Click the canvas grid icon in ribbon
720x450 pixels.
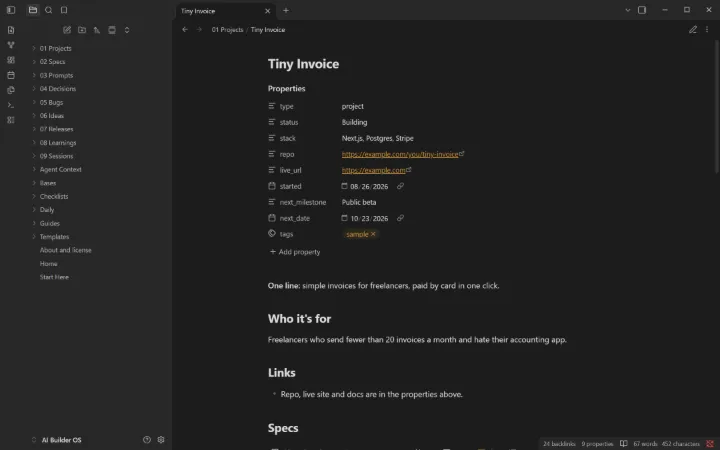pos(11,60)
